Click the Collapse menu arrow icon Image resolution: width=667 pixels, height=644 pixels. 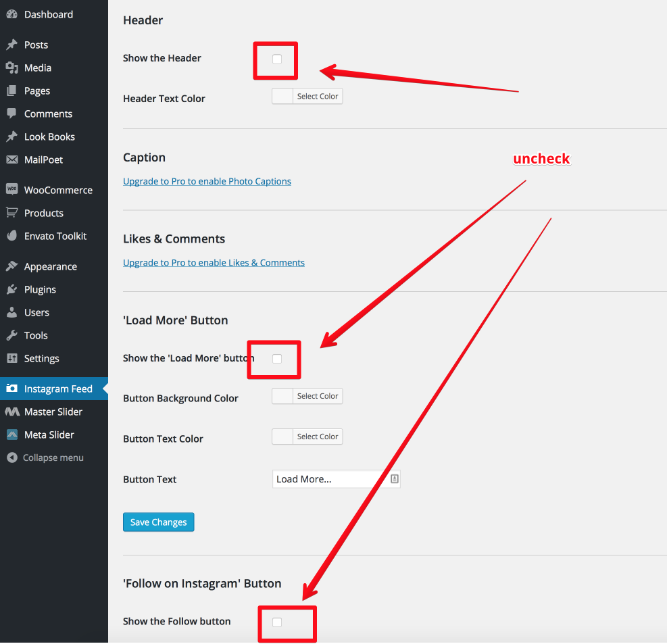pos(12,457)
